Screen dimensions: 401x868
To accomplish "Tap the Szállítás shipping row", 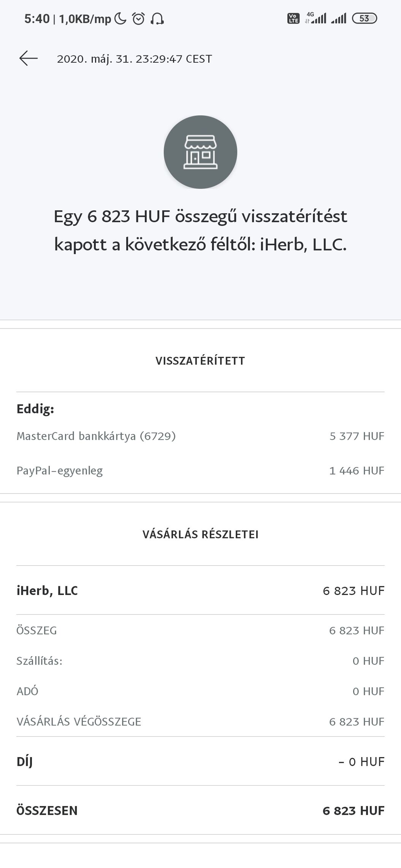I will click(200, 661).
